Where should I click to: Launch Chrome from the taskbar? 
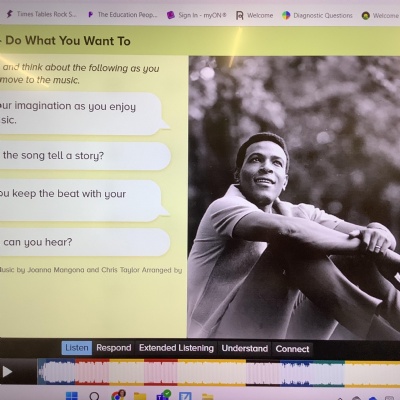click(x=118, y=395)
